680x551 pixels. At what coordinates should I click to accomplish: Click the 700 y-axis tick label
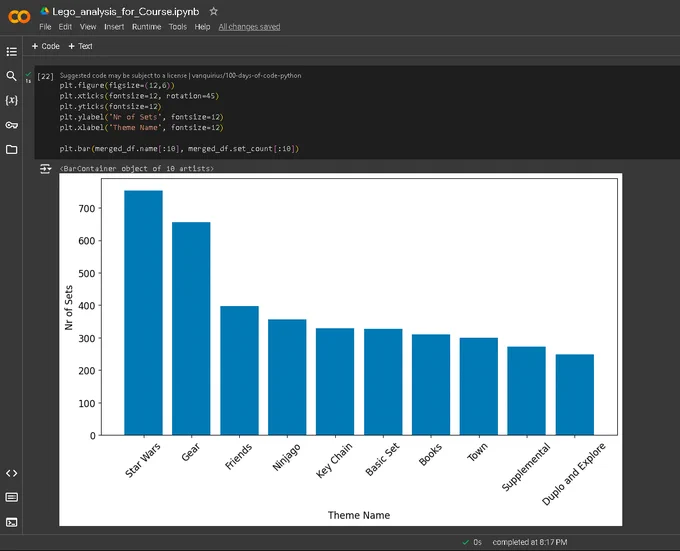(87, 209)
